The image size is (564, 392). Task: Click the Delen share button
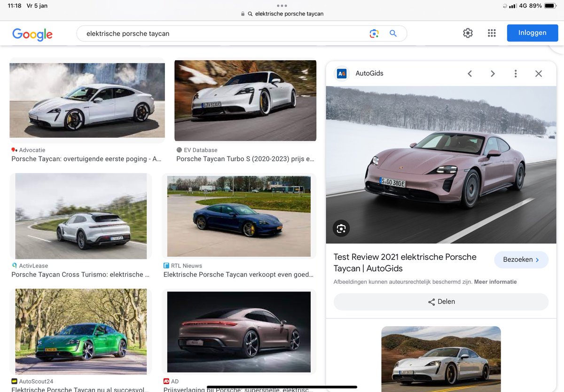(441, 302)
